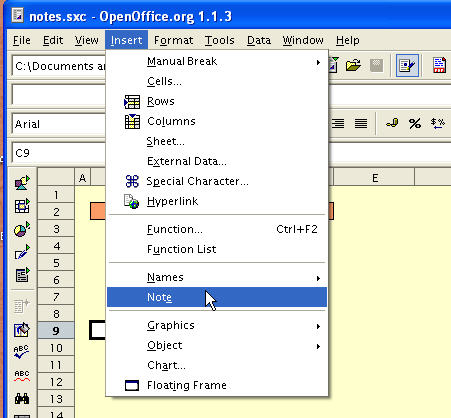The height and width of the screenshot is (418, 451).
Task: Choose Sheet... from Insert menu
Action: pyautogui.click(x=217, y=141)
